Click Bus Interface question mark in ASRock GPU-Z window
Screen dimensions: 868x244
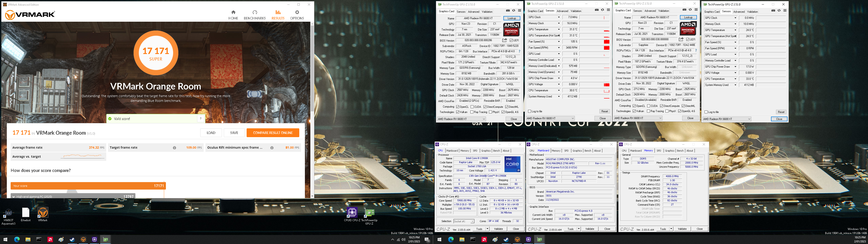519,51
